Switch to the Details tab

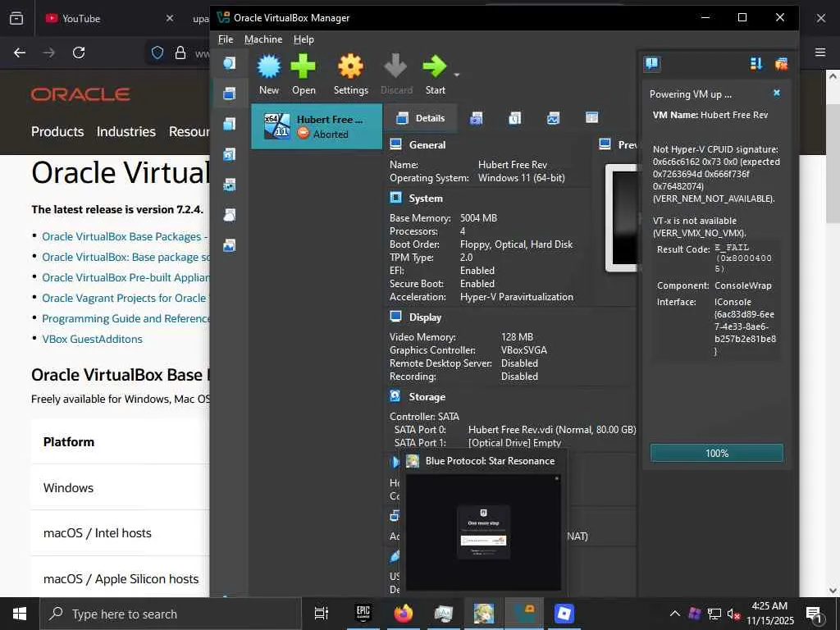click(x=421, y=118)
